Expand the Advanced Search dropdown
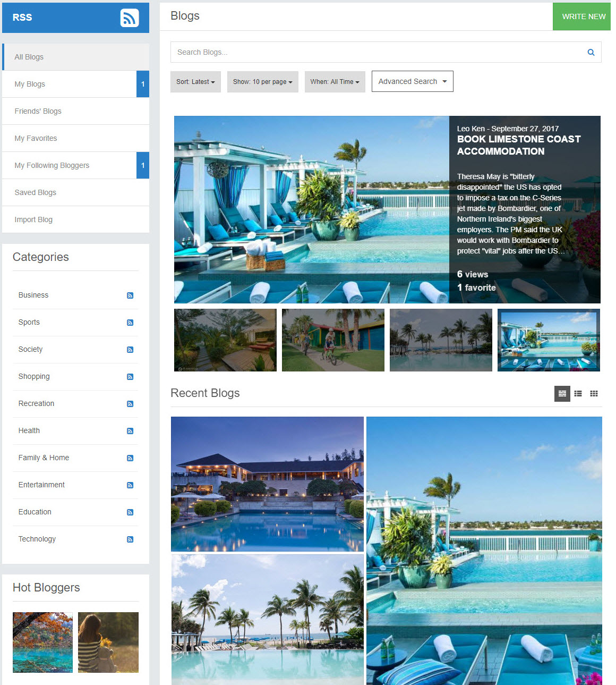 tap(413, 81)
